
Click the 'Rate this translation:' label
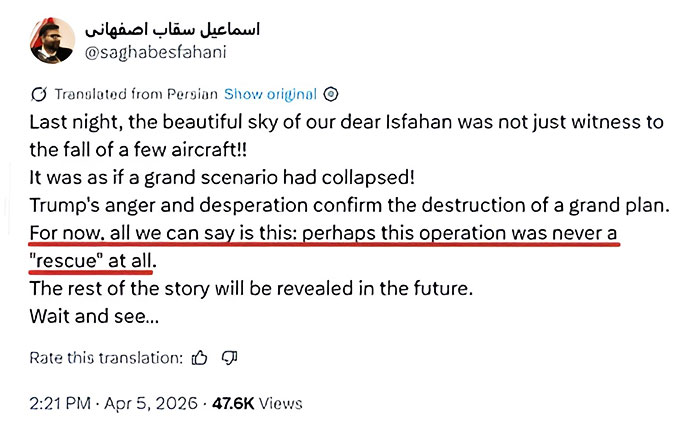pyautogui.click(x=106, y=358)
